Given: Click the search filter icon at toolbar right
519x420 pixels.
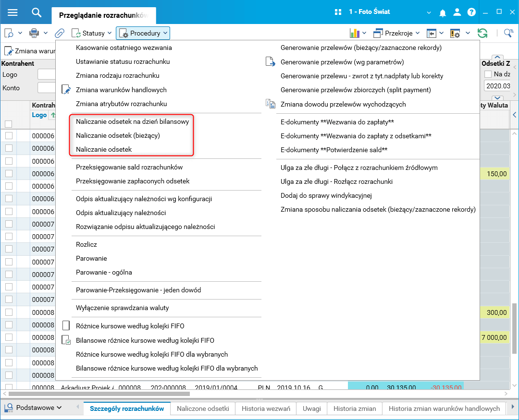Looking at the screenshot, I should 508,33.
